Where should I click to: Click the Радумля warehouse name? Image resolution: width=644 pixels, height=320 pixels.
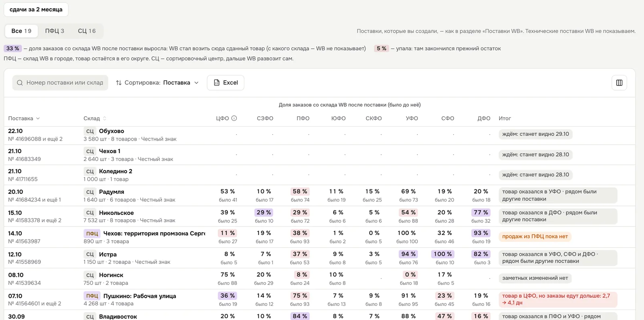click(x=111, y=192)
